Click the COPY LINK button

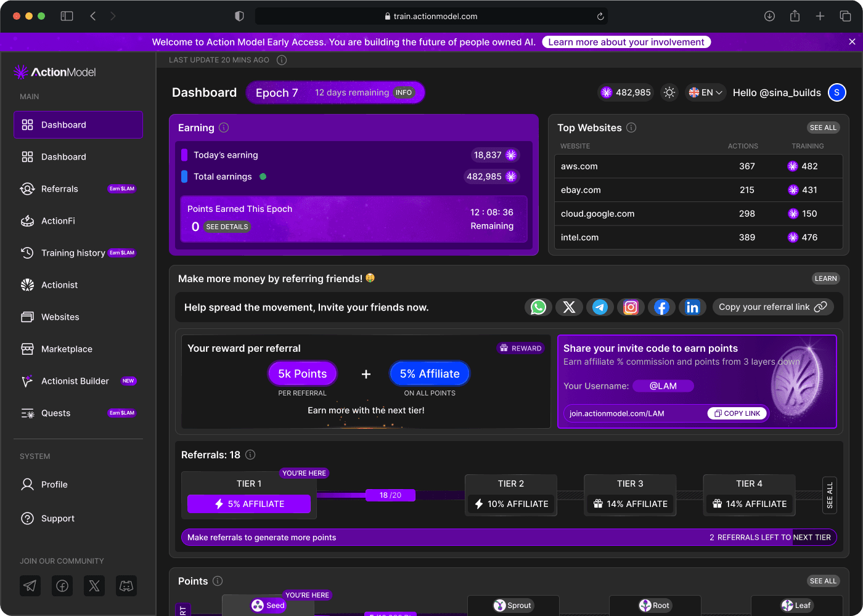(737, 413)
